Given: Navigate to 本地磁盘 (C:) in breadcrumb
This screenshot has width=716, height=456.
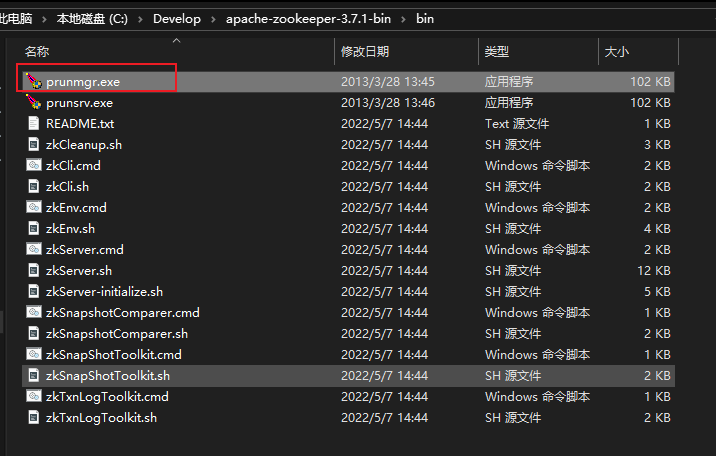Looking at the screenshot, I should 92,19.
